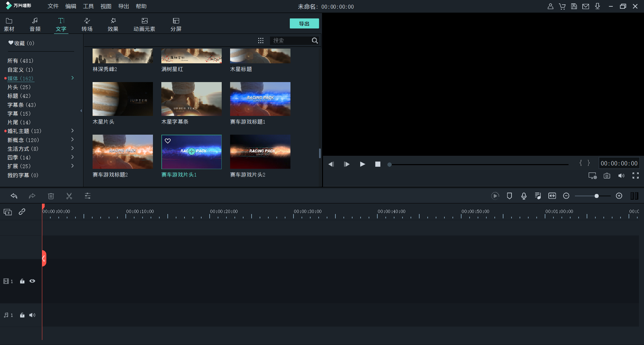The image size is (644, 345).
Task: Click the undo arrow icon
Action: pos(14,196)
